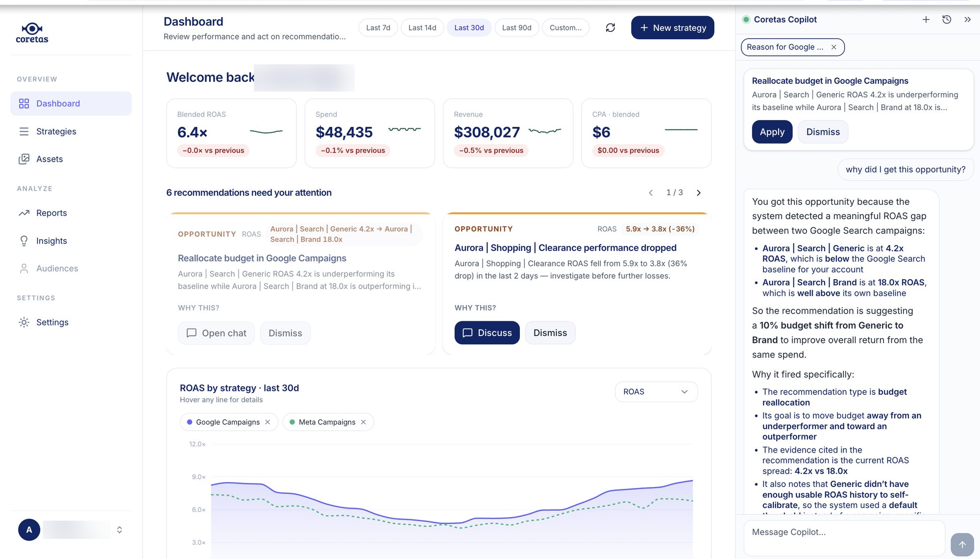This screenshot has width=980, height=559.
Task: Send the Copilot message with the arrow button
Action: (x=962, y=544)
